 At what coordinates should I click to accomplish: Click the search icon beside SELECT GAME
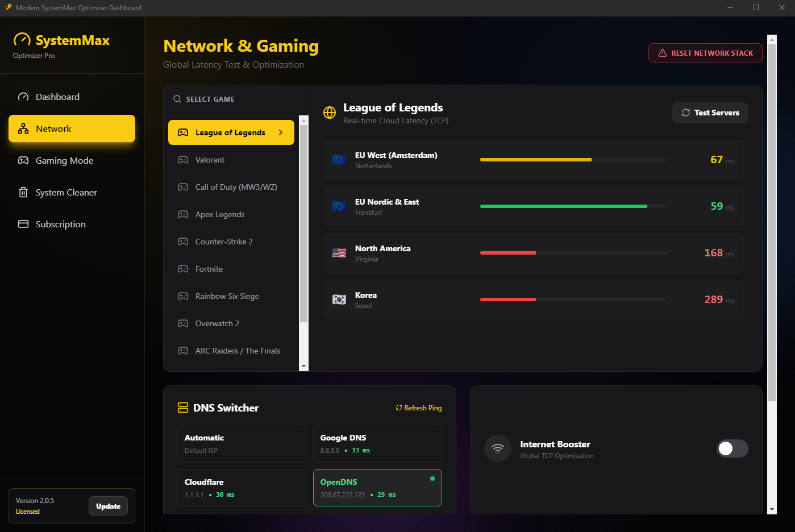click(x=177, y=99)
